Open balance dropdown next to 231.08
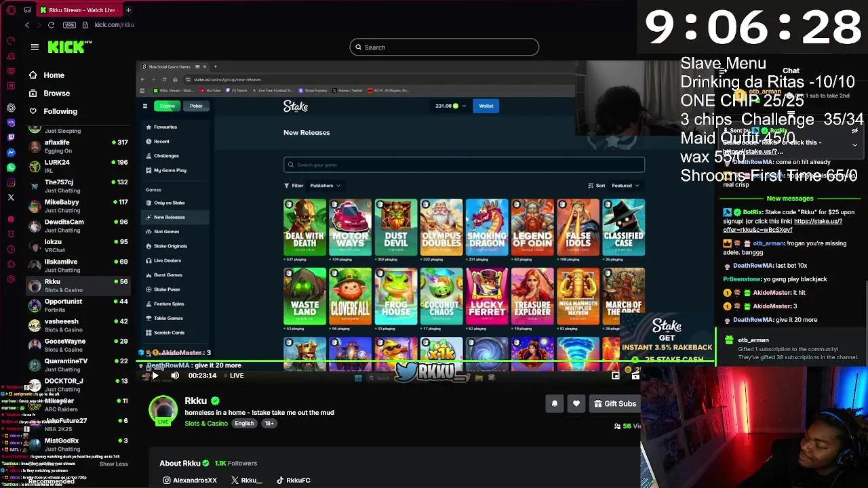The width and height of the screenshot is (868, 488). [464, 106]
